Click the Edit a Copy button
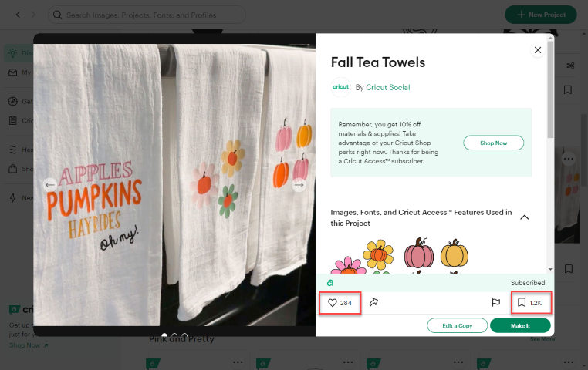This screenshot has height=370, width=588. coord(457,325)
